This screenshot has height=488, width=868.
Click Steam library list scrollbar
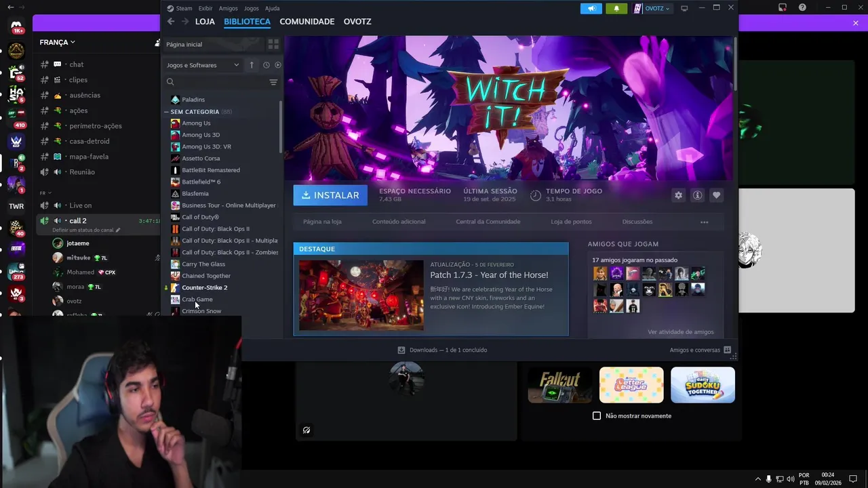[x=281, y=127]
